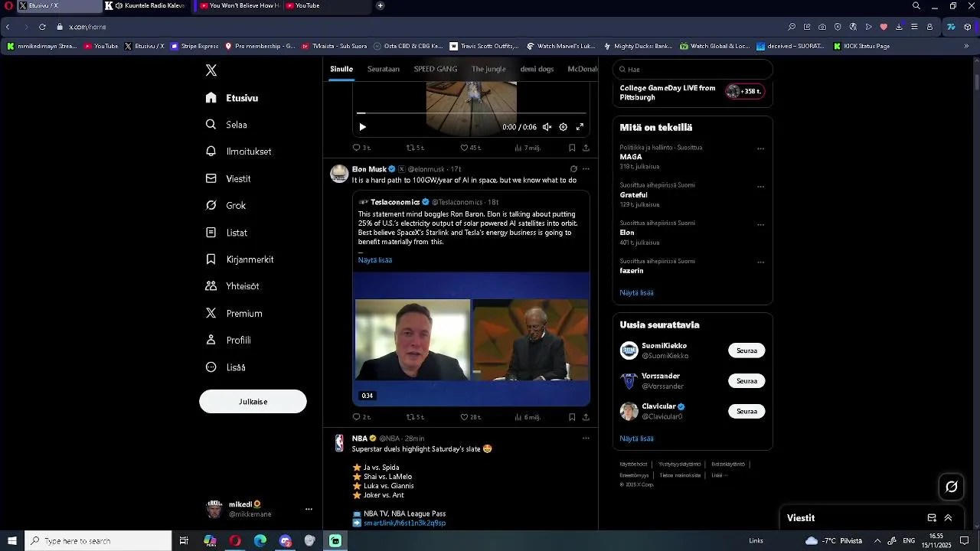Open Premium in sidebar
The height and width of the screenshot is (551, 980).
pos(234,313)
